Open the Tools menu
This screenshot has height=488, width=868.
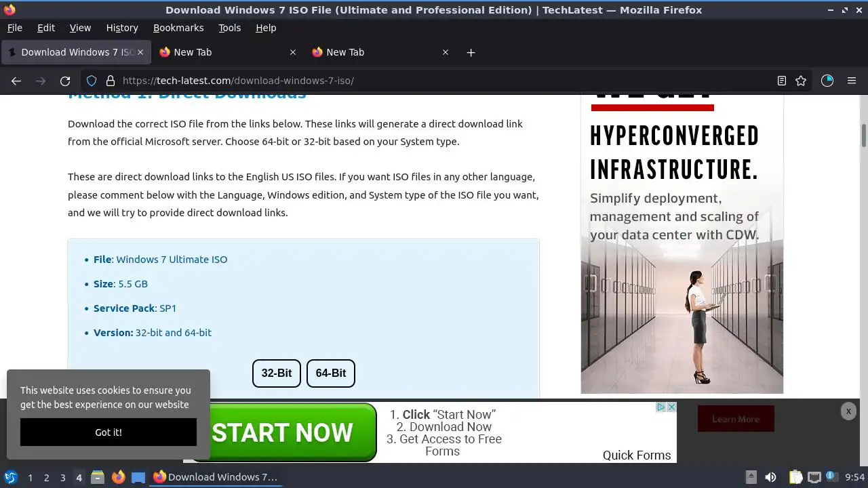(229, 28)
